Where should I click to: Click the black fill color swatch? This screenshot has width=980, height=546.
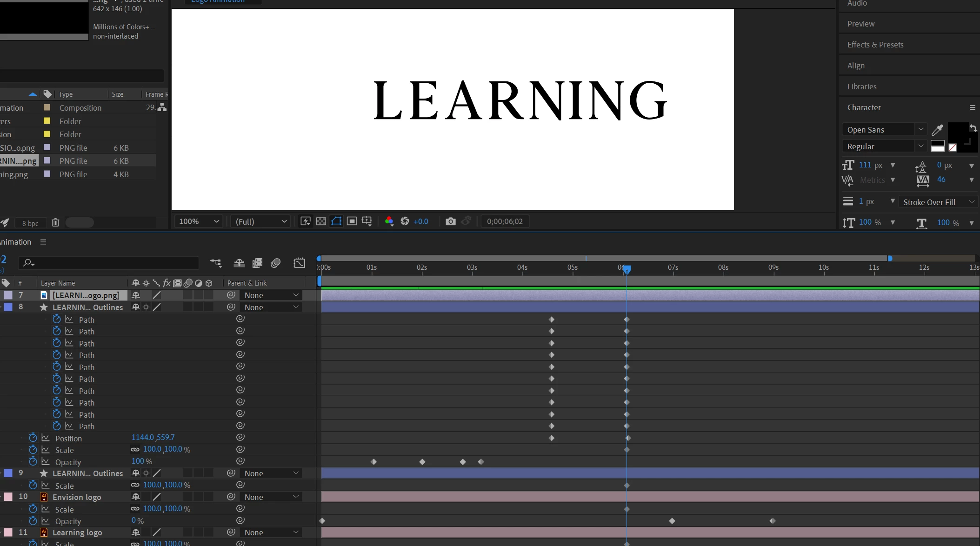pos(957,133)
